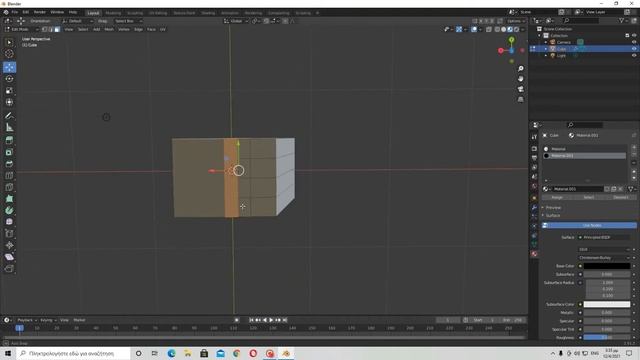Expand the Light item in outliner
The image size is (640, 360).
click(x=546, y=56)
